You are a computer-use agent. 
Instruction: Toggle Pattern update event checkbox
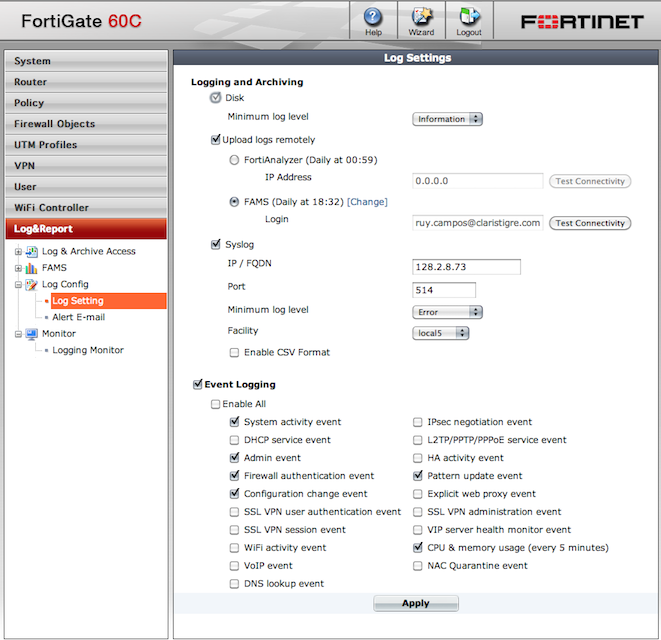418,476
